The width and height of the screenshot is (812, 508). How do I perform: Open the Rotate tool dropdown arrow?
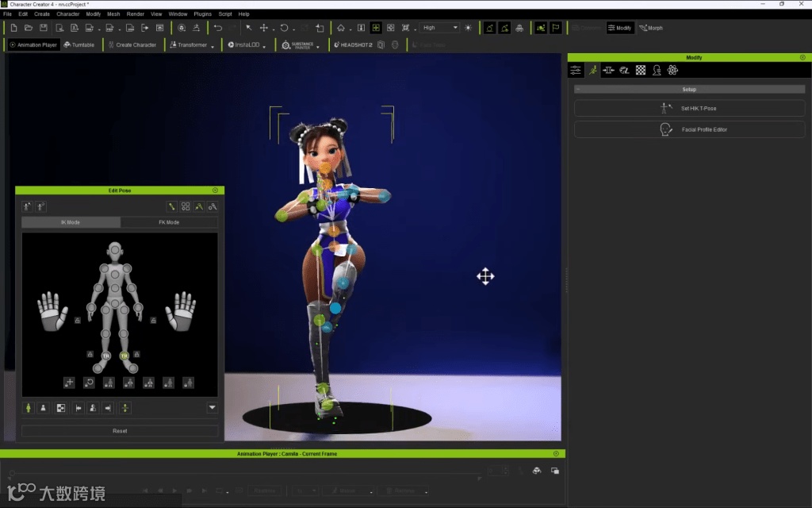pos(293,29)
